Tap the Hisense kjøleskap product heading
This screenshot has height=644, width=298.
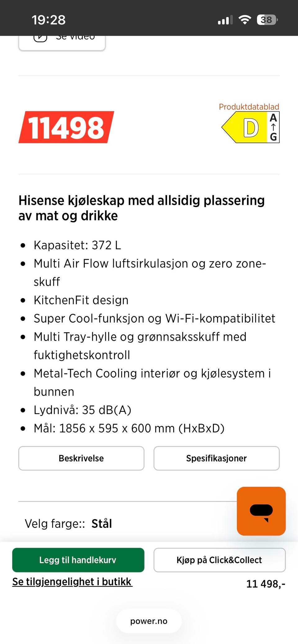(x=142, y=208)
